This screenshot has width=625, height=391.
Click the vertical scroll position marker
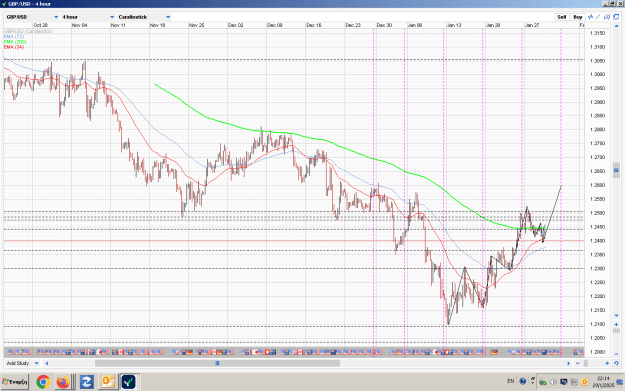(x=616, y=170)
